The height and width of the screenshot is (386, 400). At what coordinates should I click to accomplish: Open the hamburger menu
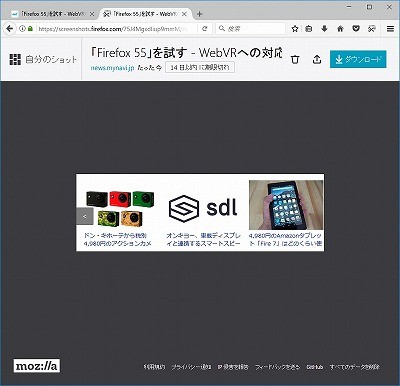(390, 29)
